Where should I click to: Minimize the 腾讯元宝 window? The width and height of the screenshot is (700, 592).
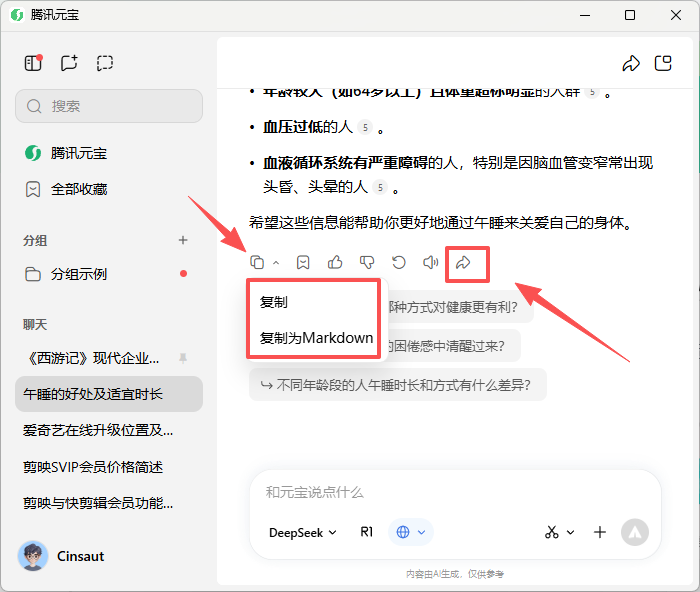585,15
